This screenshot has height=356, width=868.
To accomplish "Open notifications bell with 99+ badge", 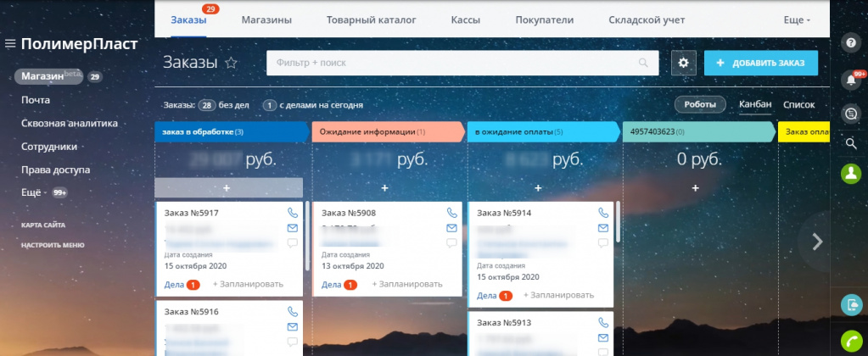I will tap(851, 81).
